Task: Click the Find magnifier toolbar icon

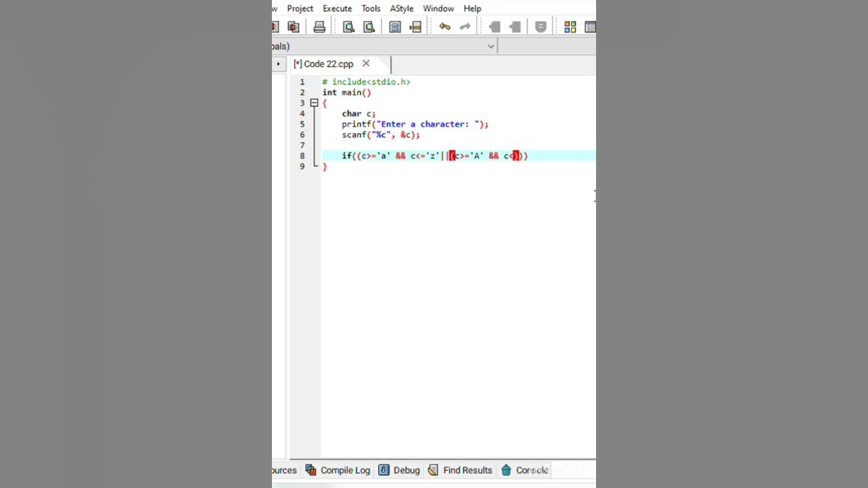Action: [x=349, y=27]
